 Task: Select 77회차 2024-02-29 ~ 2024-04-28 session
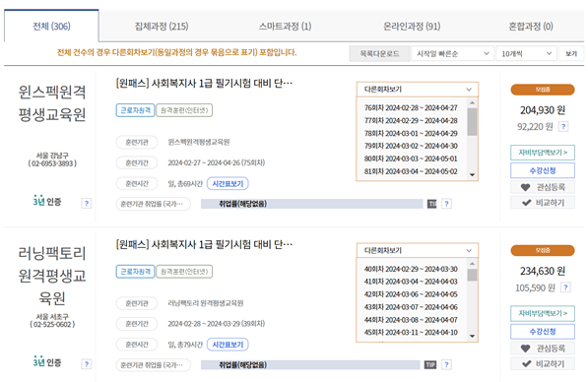point(411,121)
